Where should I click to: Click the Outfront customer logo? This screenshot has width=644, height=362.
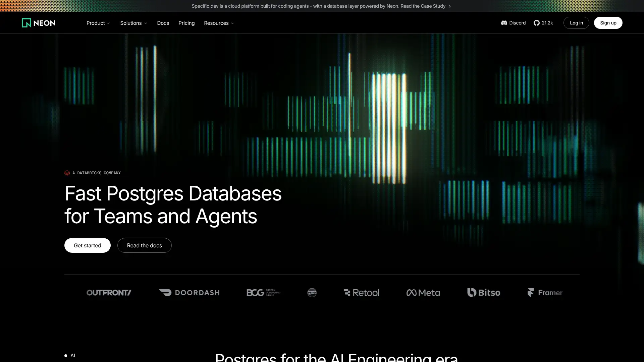coord(109,293)
